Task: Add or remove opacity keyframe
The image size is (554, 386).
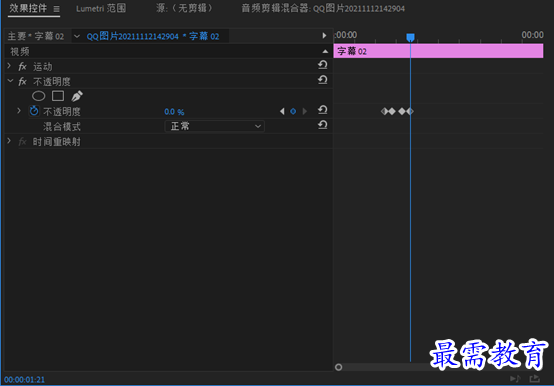Action: [293, 112]
